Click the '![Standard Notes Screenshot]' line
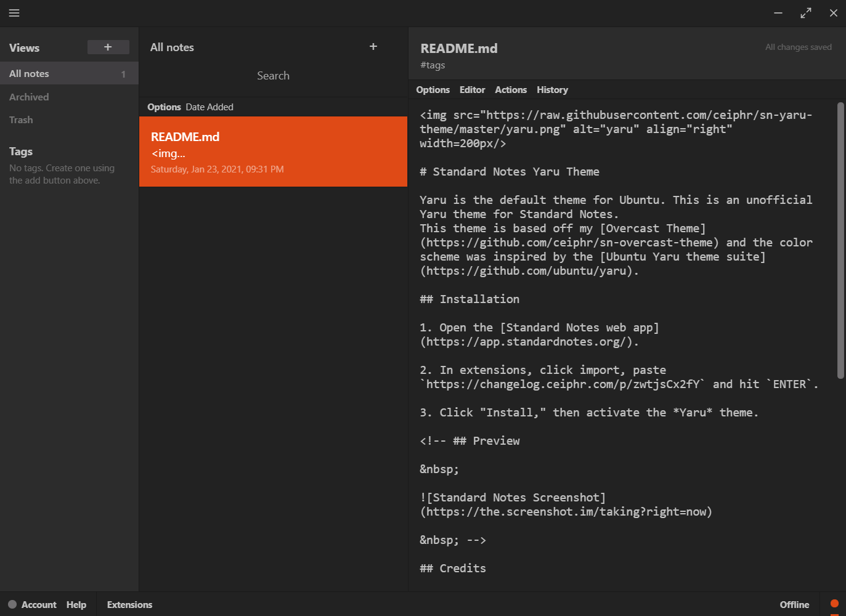The image size is (846, 616). click(x=513, y=498)
